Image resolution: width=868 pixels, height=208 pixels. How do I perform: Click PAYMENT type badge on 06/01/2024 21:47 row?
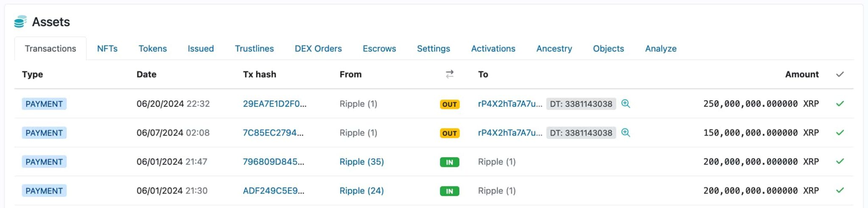tap(44, 162)
